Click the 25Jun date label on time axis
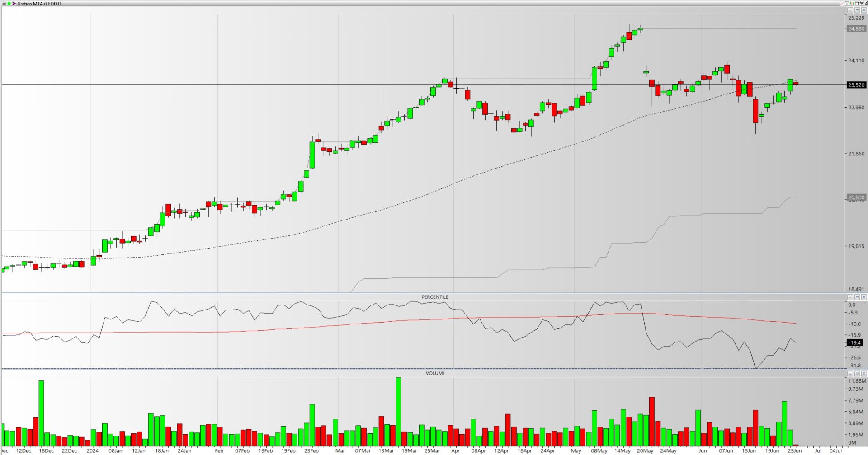Screen dimensions: 868x455 point(795,451)
